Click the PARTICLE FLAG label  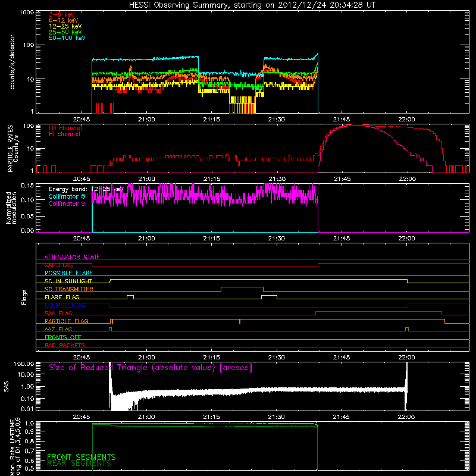click(67, 321)
